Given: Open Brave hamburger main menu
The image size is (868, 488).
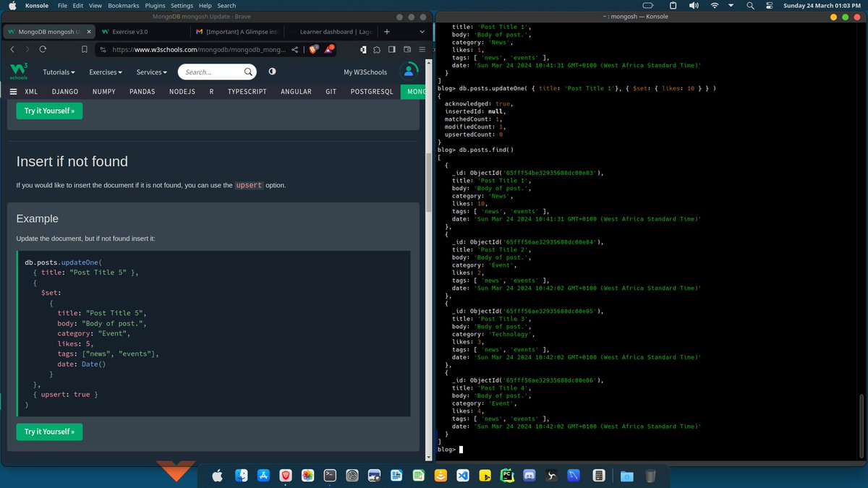Looking at the screenshot, I should pos(422,49).
